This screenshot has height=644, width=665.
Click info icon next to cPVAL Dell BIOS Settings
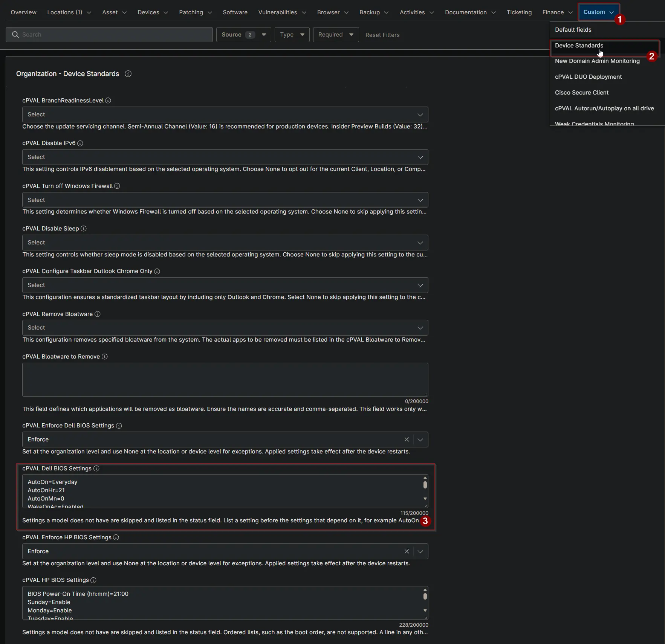pyautogui.click(x=96, y=469)
